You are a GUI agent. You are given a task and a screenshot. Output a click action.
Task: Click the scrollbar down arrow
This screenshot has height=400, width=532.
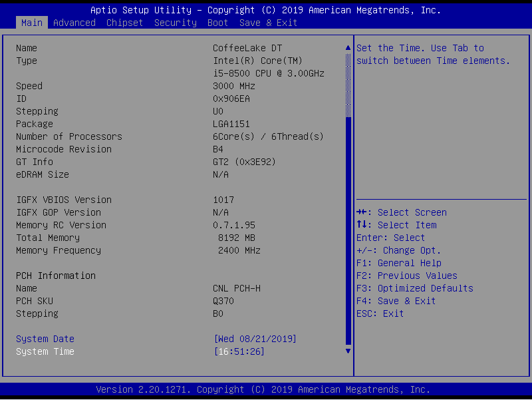(348, 351)
